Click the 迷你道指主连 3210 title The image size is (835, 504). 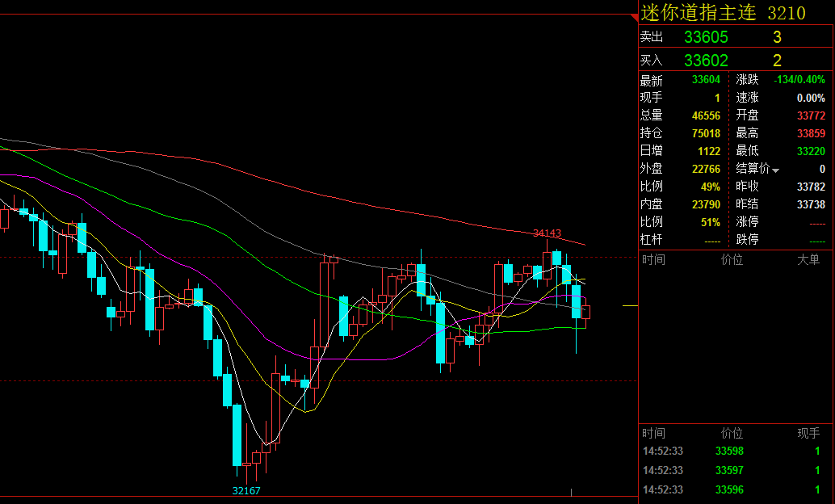(x=723, y=12)
